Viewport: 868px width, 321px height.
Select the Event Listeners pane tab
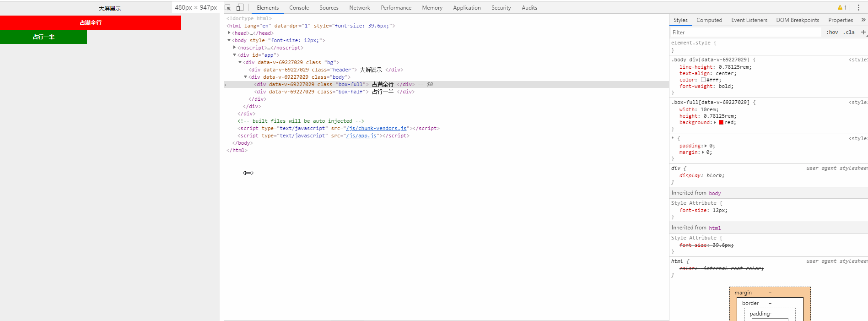click(x=749, y=20)
